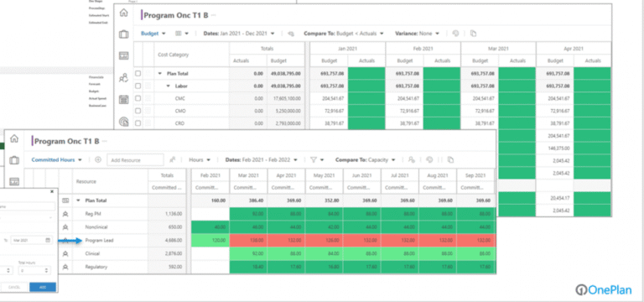Click the Plan Total row icon in Committed Hours
Image resolution: width=644 pixels, height=302 pixels.
coord(65,200)
